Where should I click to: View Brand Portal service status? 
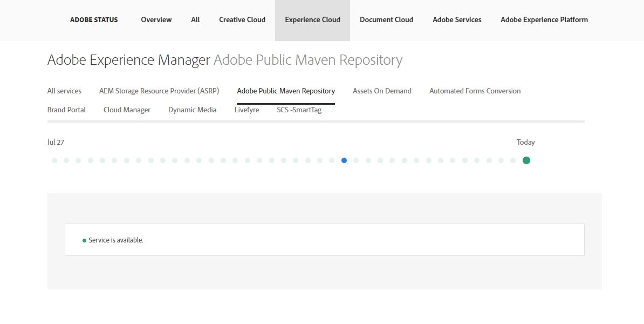click(x=66, y=110)
